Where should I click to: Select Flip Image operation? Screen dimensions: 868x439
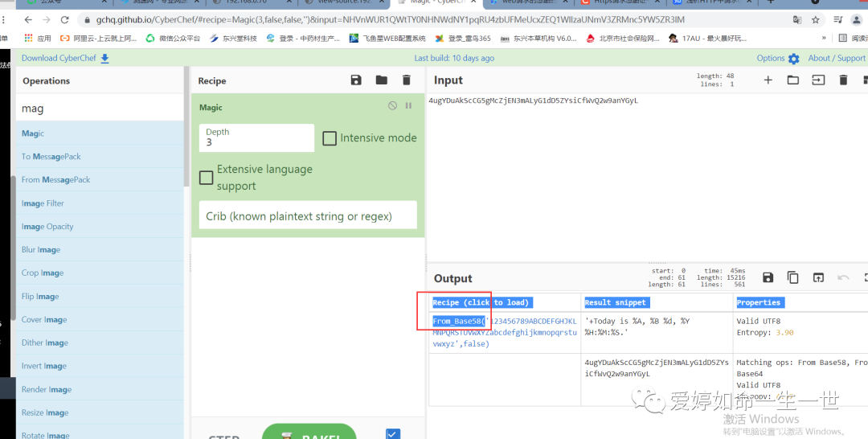(100, 296)
